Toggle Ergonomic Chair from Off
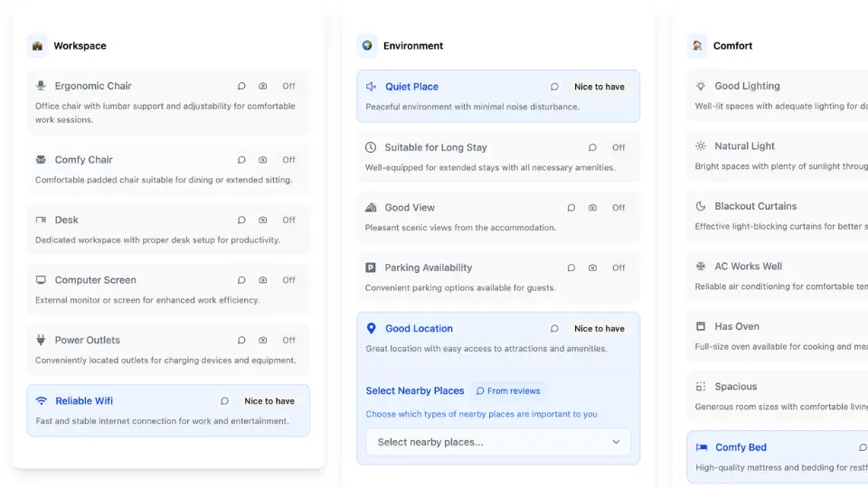The height and width of the screenshot is (488, 868). coord(289,86)
